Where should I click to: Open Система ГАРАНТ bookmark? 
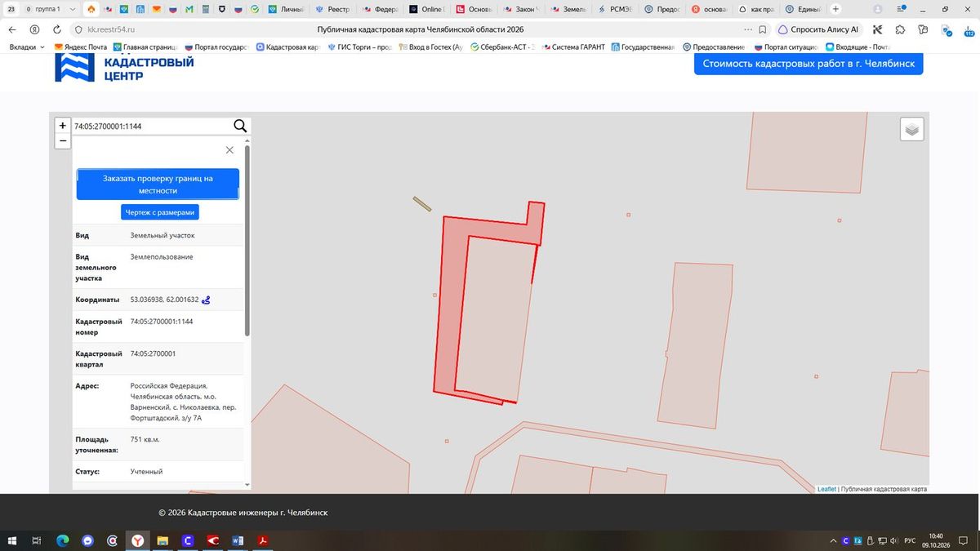[x=573, y=47]
